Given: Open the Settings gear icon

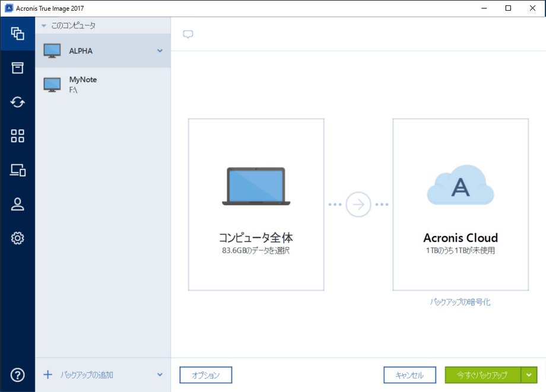Looking at the screenshot, I should click(17, 238).
